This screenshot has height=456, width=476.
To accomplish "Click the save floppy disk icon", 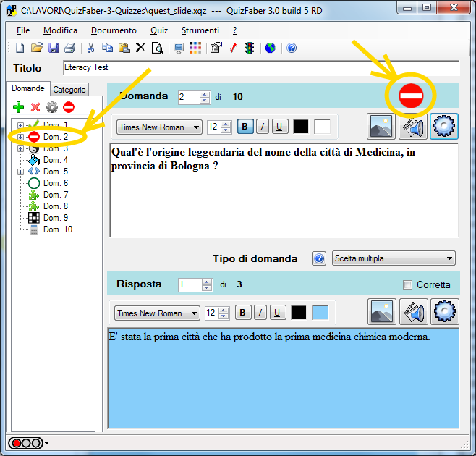I will pos(54,48).
